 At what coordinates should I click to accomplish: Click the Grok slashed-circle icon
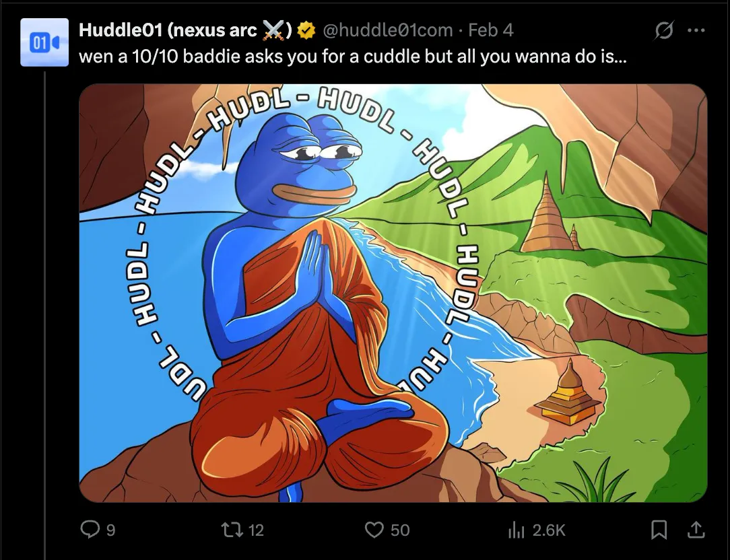pyautogui.click(x=663, y=31)
